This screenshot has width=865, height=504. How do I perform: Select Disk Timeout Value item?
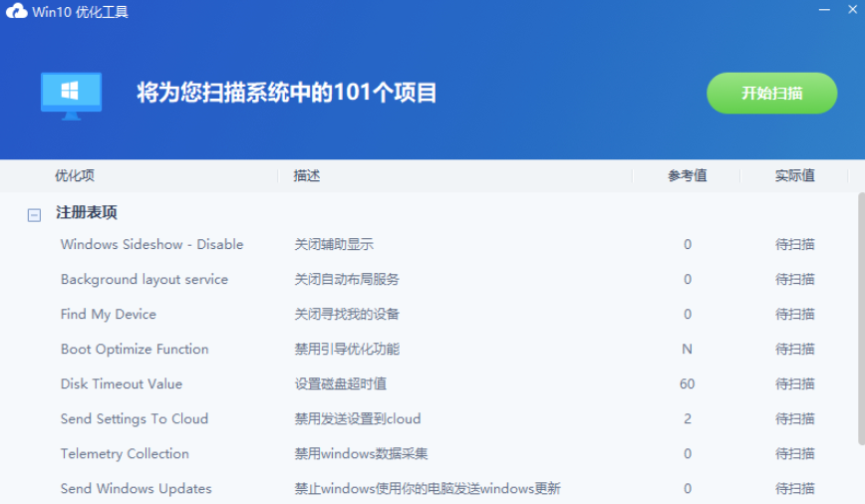122,383
